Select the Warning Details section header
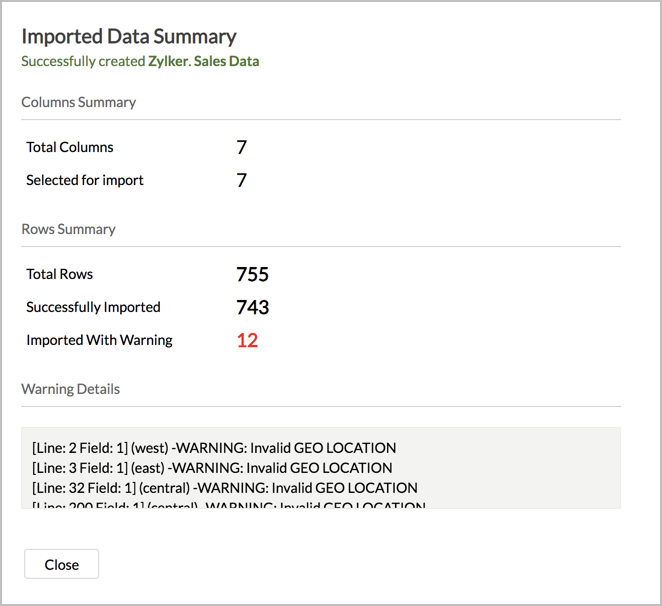Image resolution: width=662 pixels, height=606 pixels. pos(70,389)
